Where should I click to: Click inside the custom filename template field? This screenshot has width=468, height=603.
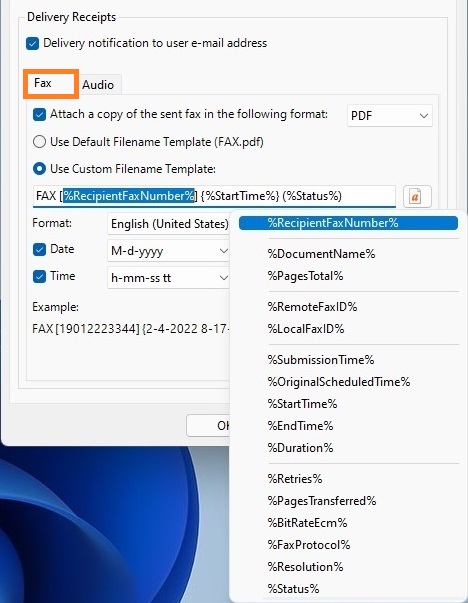tap(214, 196)
